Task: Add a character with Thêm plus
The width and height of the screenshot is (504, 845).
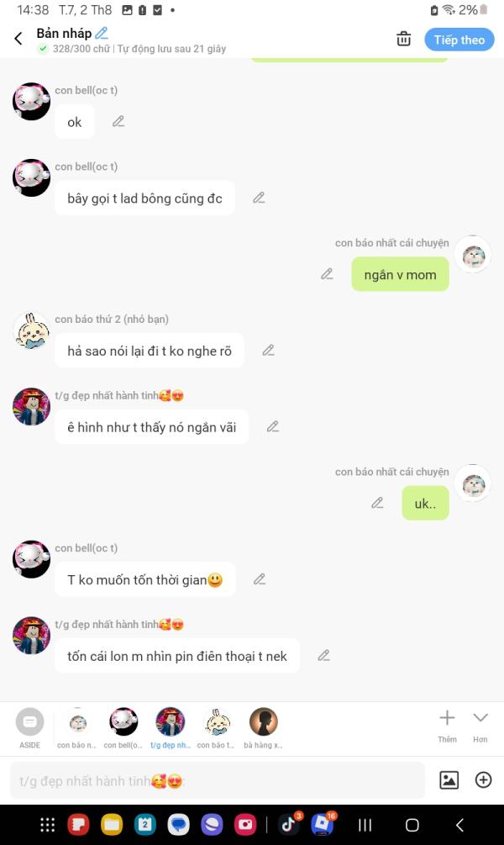Action: pos(447,726)
